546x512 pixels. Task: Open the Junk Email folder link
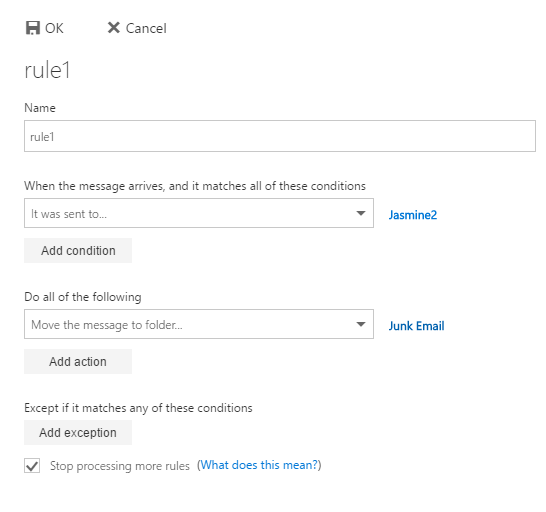(x=416, y=326)
